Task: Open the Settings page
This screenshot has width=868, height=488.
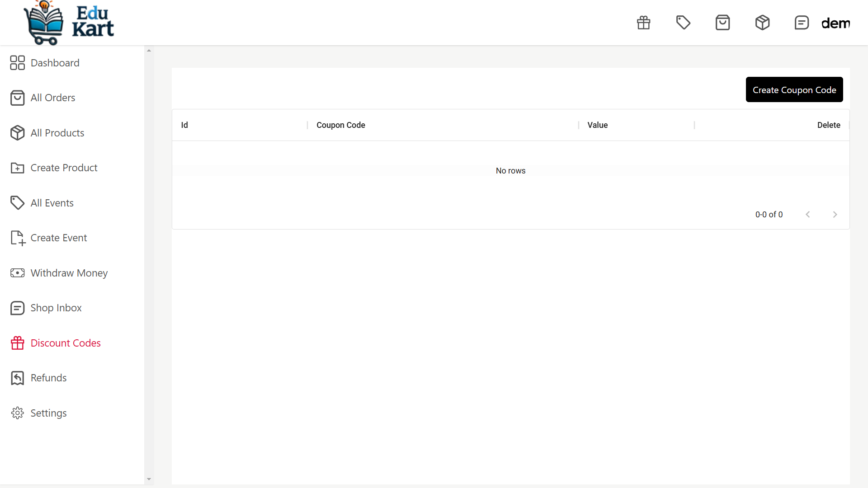Action: (x=48, y=413)
